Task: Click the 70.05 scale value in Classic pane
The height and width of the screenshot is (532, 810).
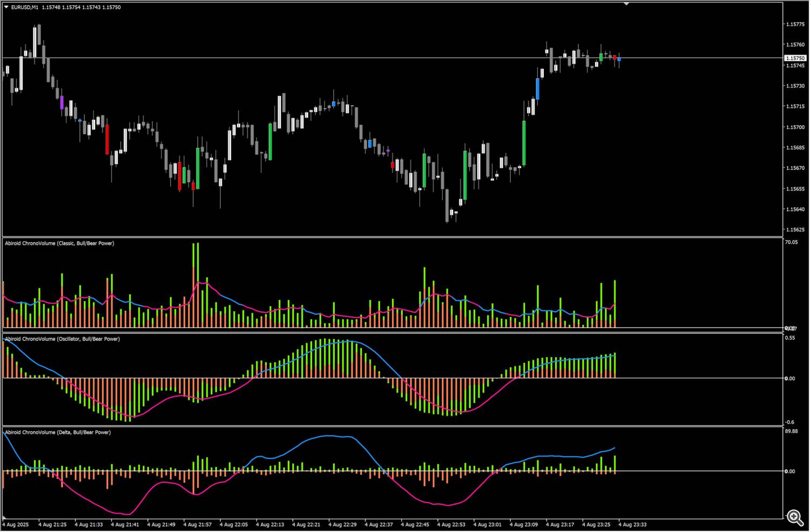Action: [791, 242]
